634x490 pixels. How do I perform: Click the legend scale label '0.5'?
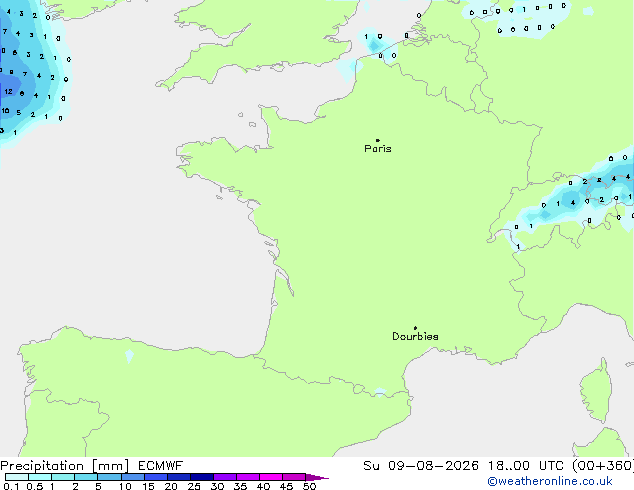(35, 486)
